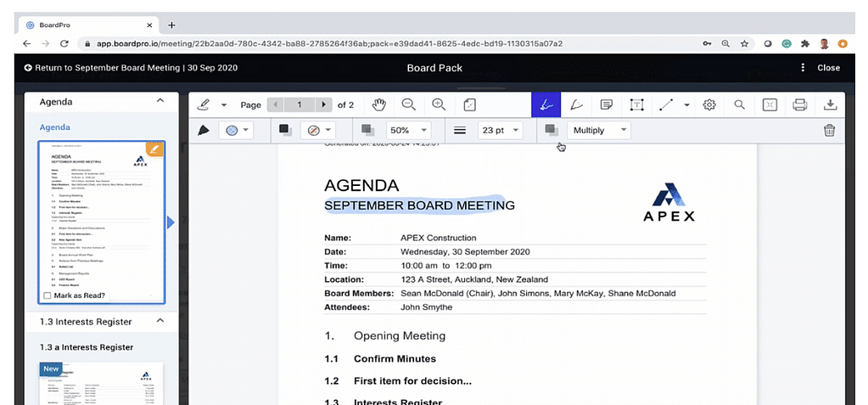
Task: Open the document search tool
Action: tap(739, 104)
